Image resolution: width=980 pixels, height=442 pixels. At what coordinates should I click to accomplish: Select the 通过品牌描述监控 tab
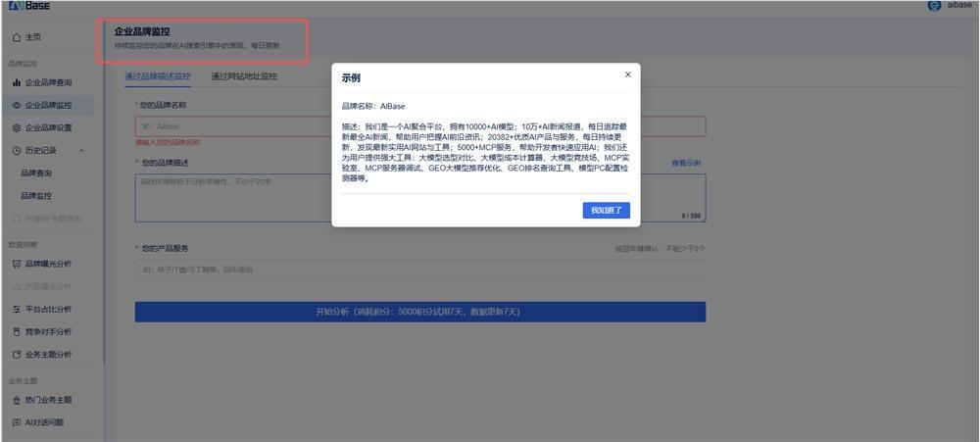(157, 76)
